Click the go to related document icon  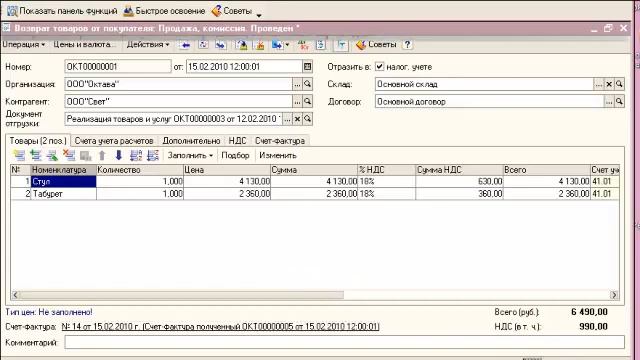[x=220, y=45]
